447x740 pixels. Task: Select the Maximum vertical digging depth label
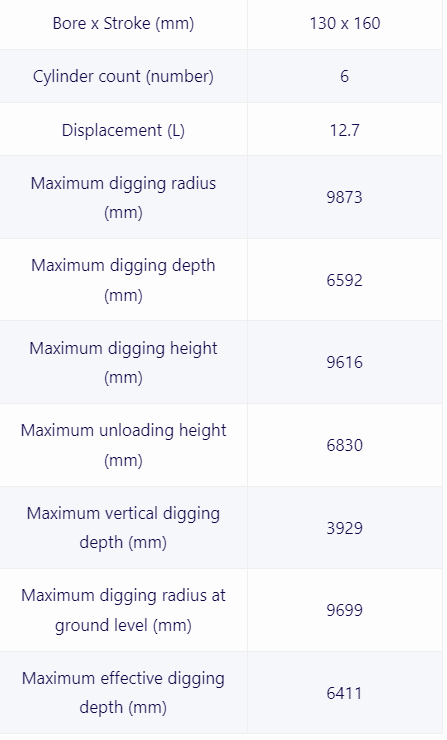click(123, 528)
